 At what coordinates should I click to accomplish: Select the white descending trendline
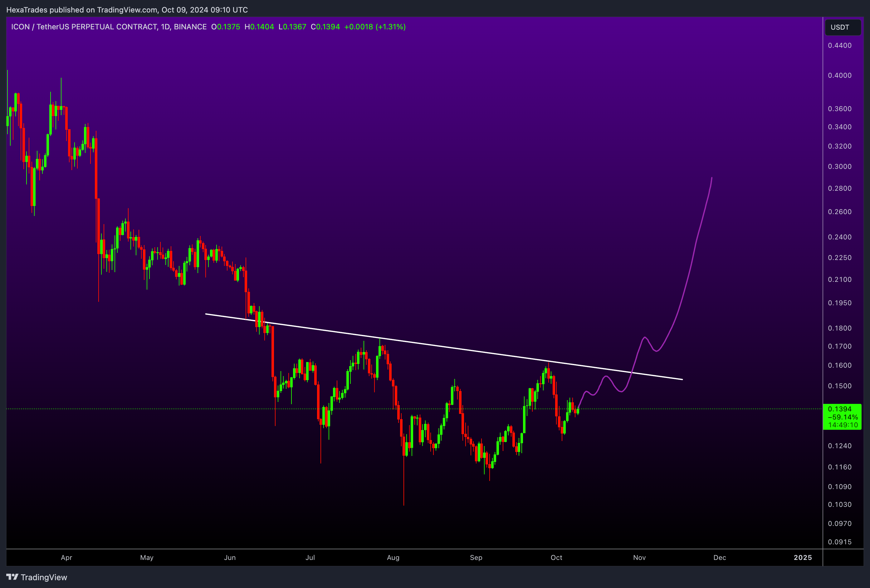pyautogui.click(x=444, y=347)
